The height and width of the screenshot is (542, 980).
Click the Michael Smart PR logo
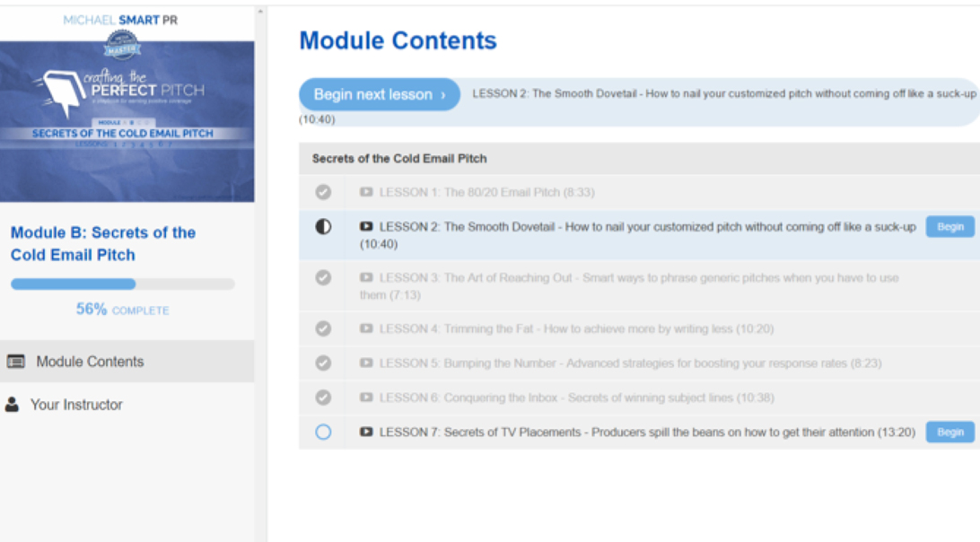[x=120, y=20]
